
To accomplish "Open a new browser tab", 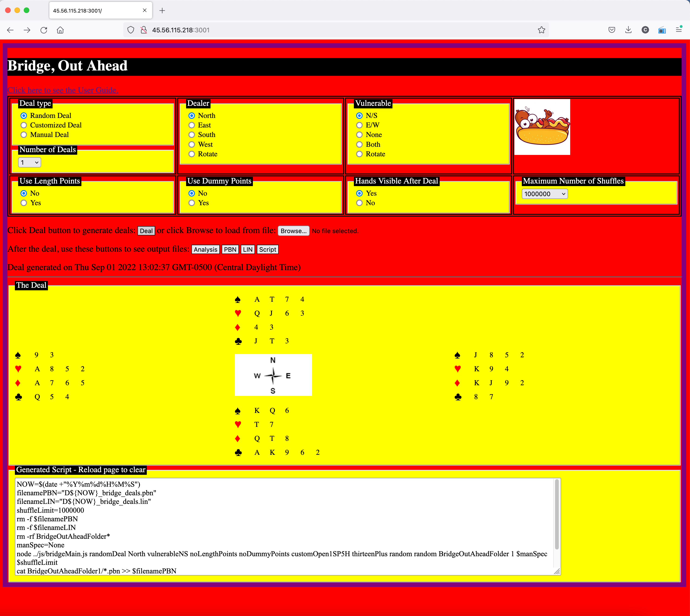I will (x=162, y=10).
